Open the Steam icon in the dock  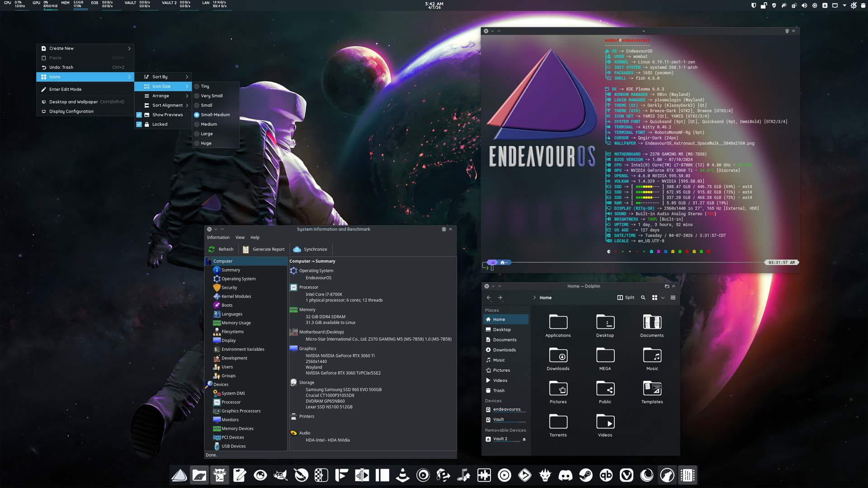click(586, 475)
